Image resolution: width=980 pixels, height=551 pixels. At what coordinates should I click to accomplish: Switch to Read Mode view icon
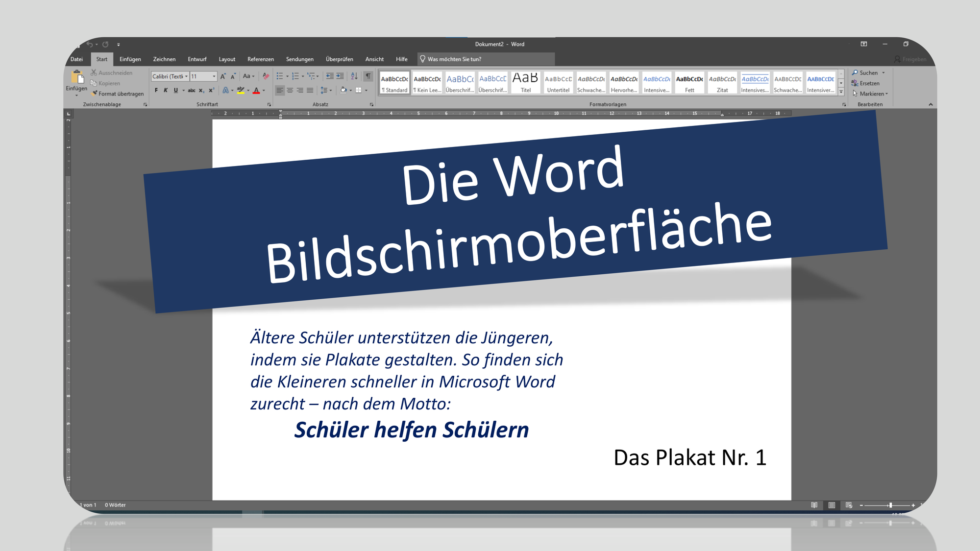pos(814,505)
